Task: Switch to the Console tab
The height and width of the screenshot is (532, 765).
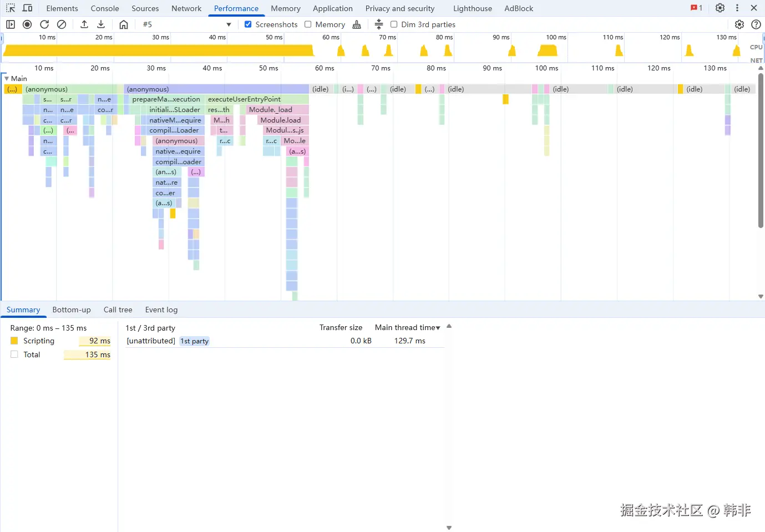Action: [x=105, y=8]
